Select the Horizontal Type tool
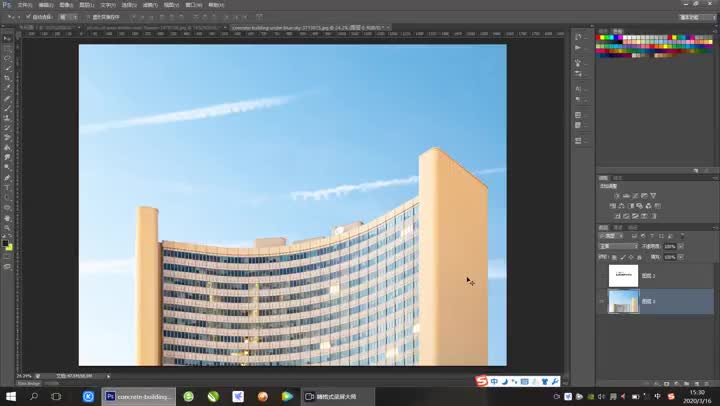The height and width of the screenshot is (406, 720). (7, 187)
